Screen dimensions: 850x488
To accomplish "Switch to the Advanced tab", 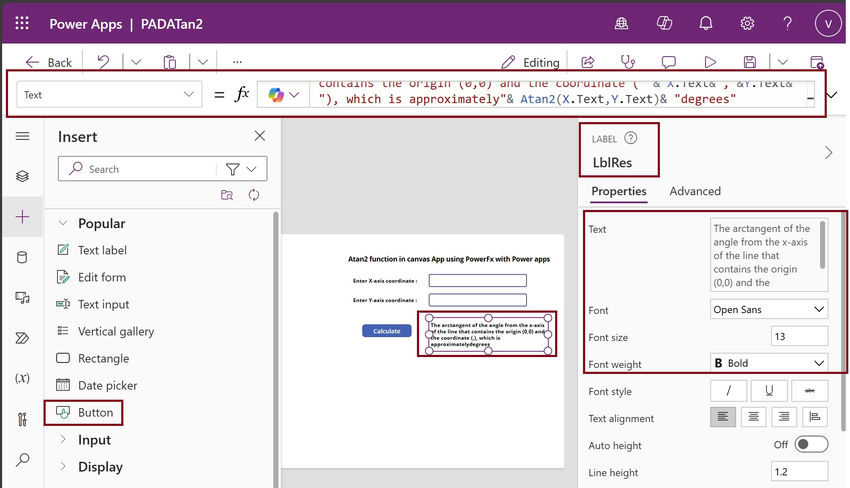I will point(695,191).
